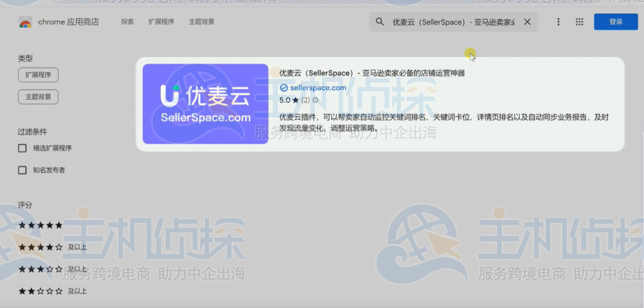Select three stars 及以上 rating filter

pos(53,269)
